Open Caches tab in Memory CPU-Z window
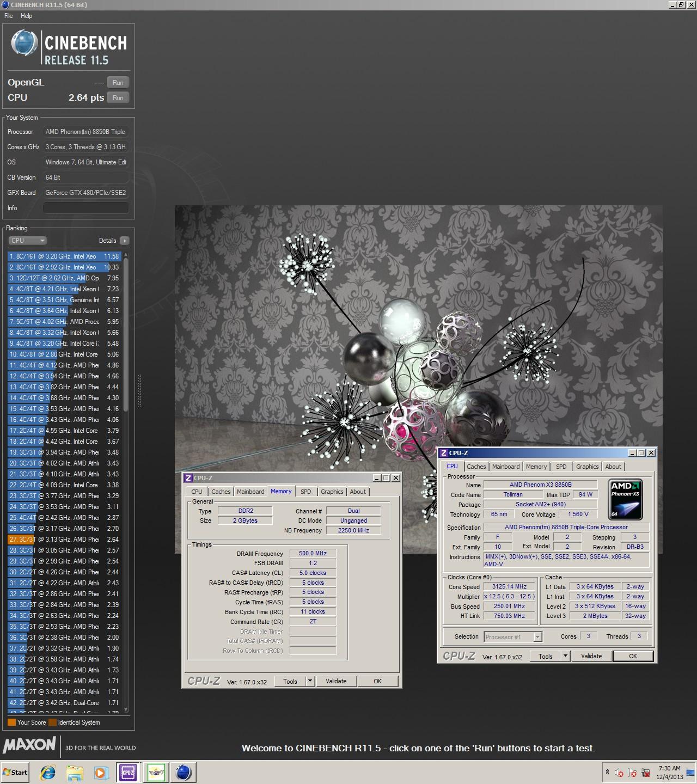This screenshot has height=784, width=697. pyautogui.click(x=221, y=492)
